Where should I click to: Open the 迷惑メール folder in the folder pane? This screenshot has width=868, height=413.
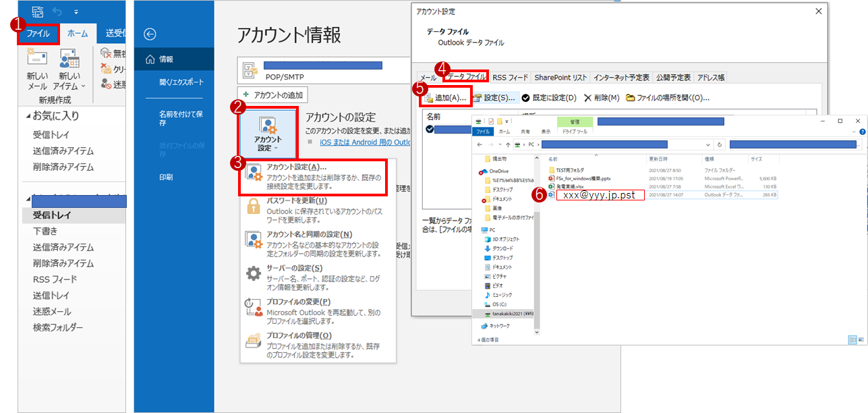[52, 312]
